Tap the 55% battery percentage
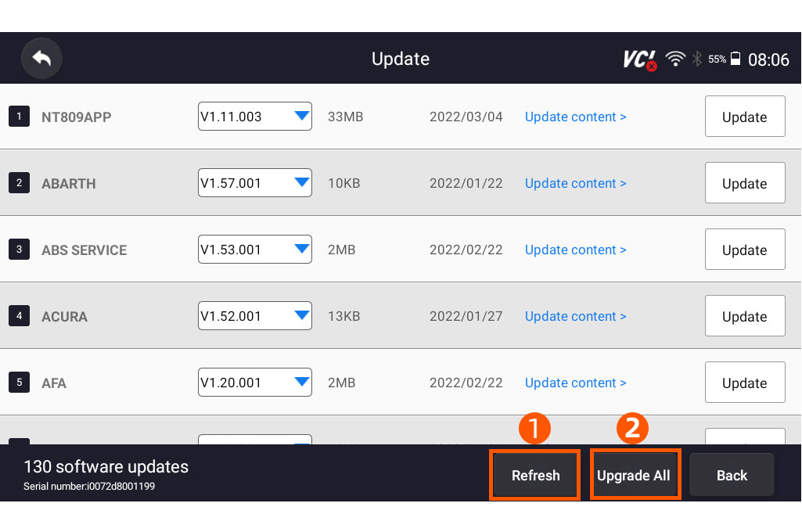 pos(717,59)
